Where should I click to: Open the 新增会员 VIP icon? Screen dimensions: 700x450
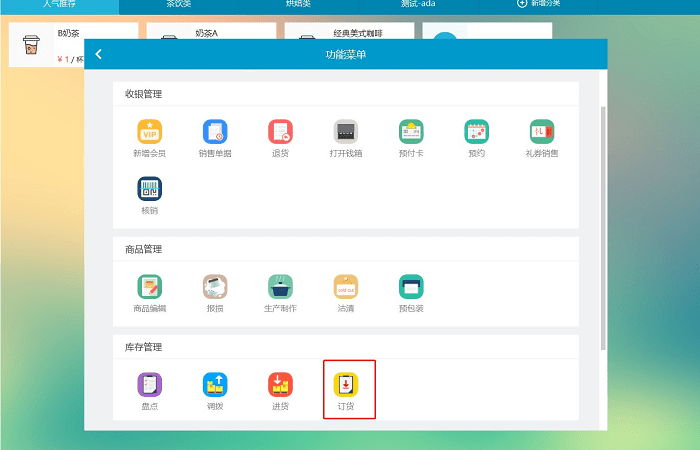(149, 131)
